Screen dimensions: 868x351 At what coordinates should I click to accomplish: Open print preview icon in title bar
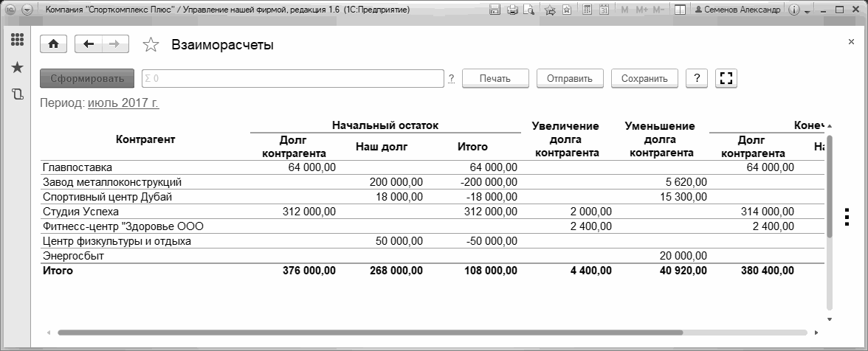coord(529,10)
